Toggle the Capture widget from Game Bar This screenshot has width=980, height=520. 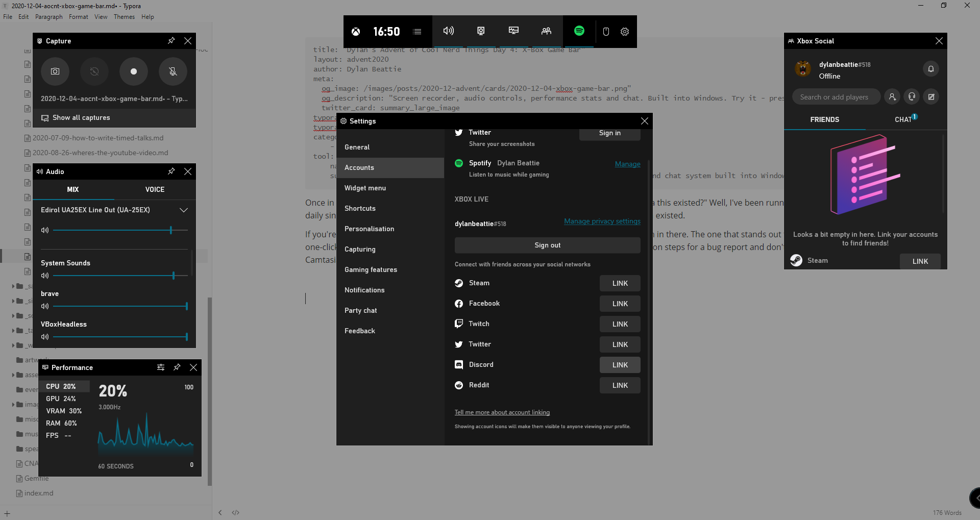[x=481, y=31]
